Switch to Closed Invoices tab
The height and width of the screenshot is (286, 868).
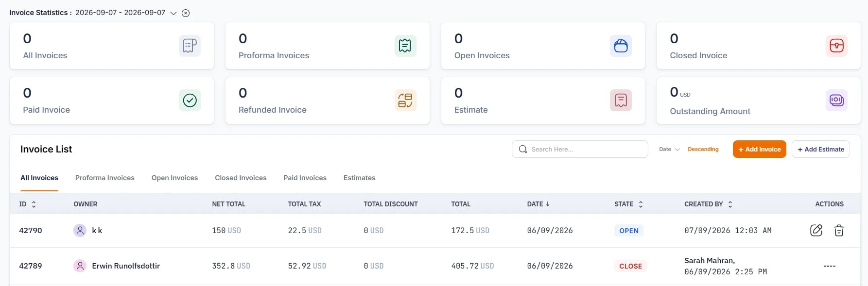pos(241,178)
